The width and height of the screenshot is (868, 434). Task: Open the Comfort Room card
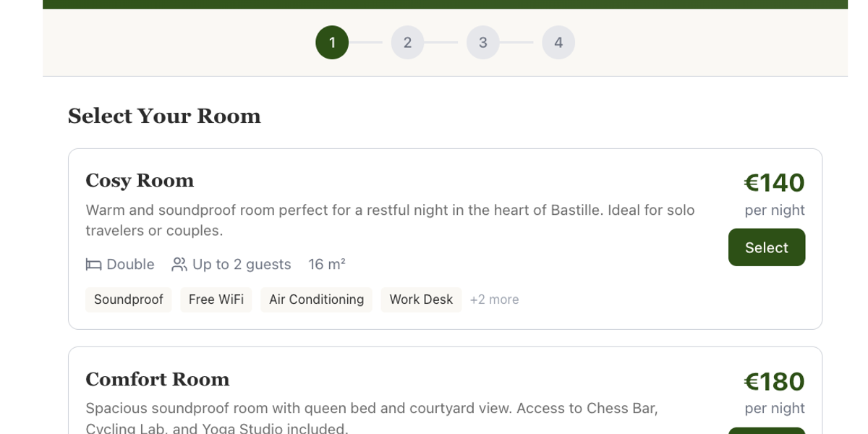pyautogui.click(x=446, y=391)
